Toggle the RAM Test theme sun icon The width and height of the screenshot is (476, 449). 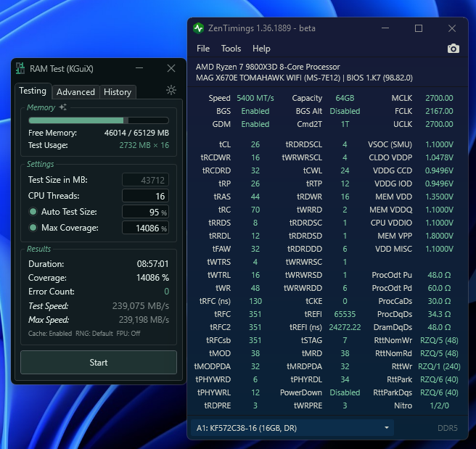[171, 90]
